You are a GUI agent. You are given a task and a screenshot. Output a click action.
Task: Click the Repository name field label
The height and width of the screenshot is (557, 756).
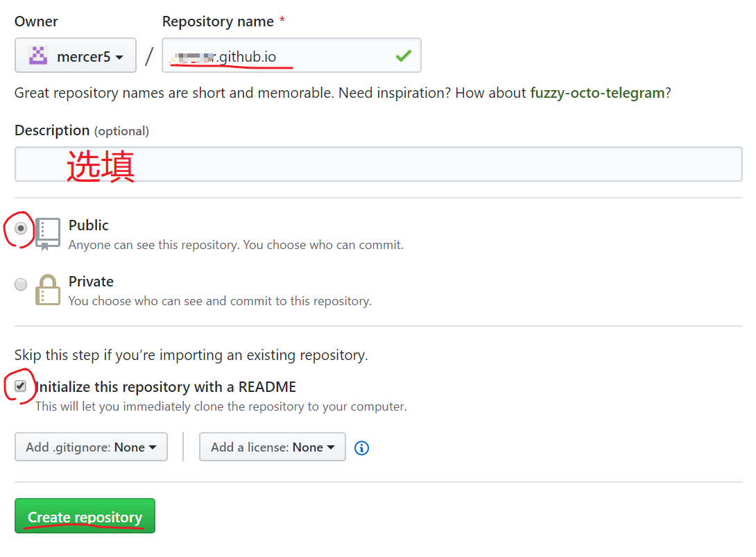pyautogui.click(x=218, y=22)
